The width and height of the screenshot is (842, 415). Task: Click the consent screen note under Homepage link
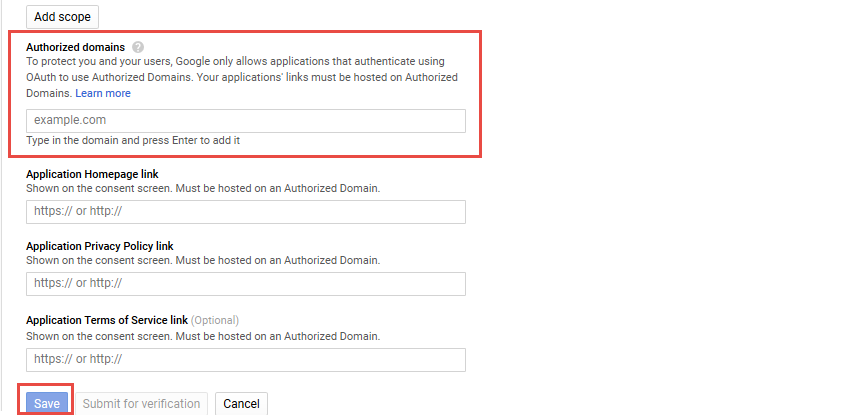click(203, 188)
